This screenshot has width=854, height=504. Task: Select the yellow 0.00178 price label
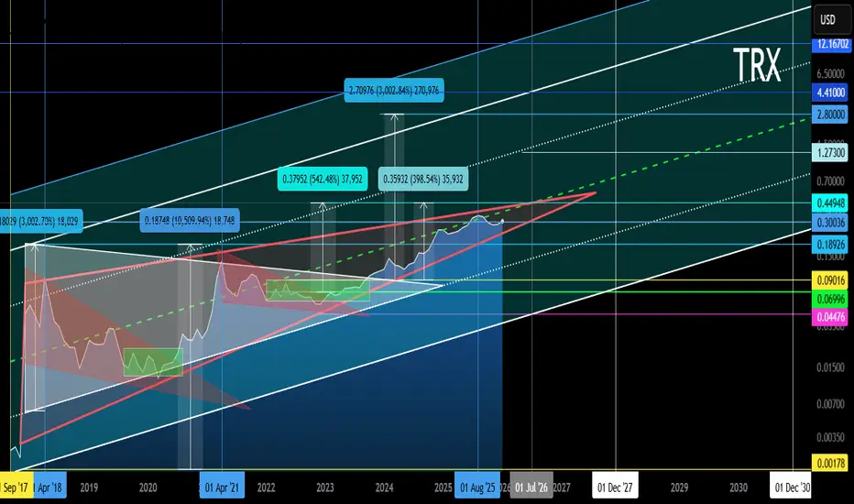click(830, 463)
